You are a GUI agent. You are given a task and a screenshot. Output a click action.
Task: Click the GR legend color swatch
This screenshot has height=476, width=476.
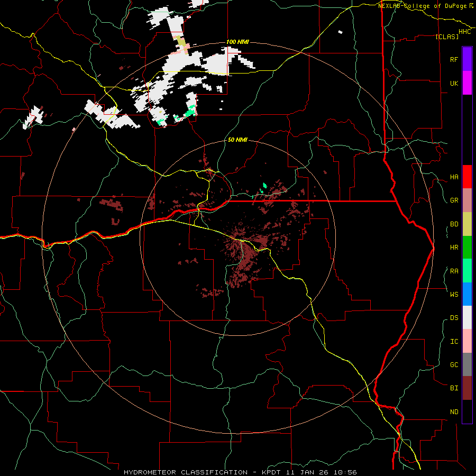[x=467, y=200]
